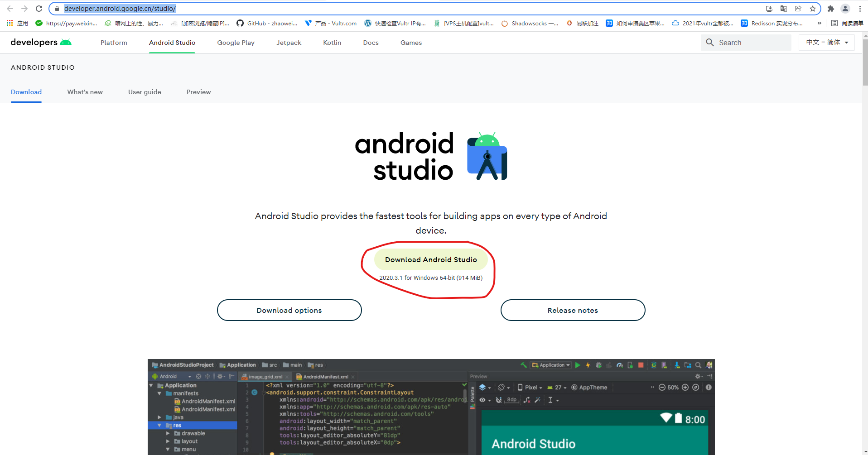This screenshot has height=455, width=868.
Task: Open the Chrome profile avatar
Action: [x=845, y=9]
